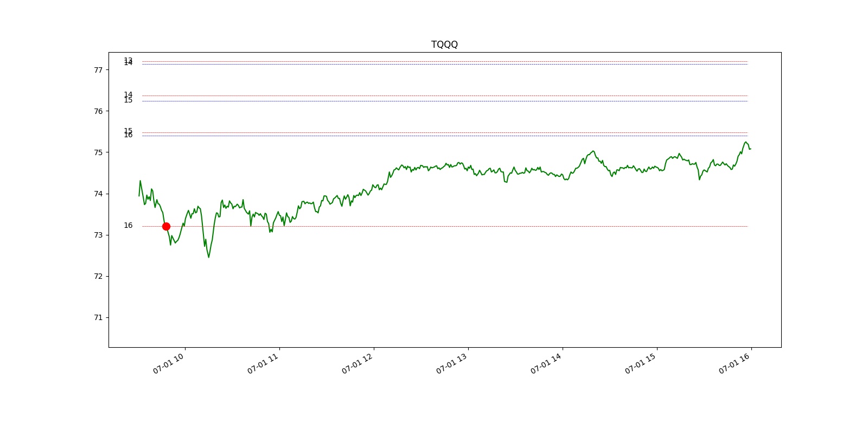Click the y-axis label 73

tap(98, 235)
